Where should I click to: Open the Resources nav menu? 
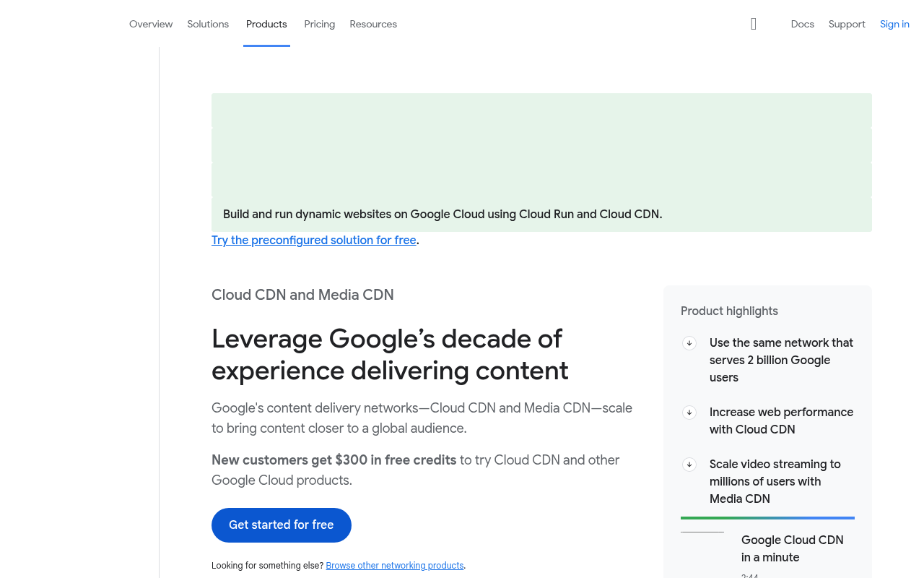[x=373, y=24]
